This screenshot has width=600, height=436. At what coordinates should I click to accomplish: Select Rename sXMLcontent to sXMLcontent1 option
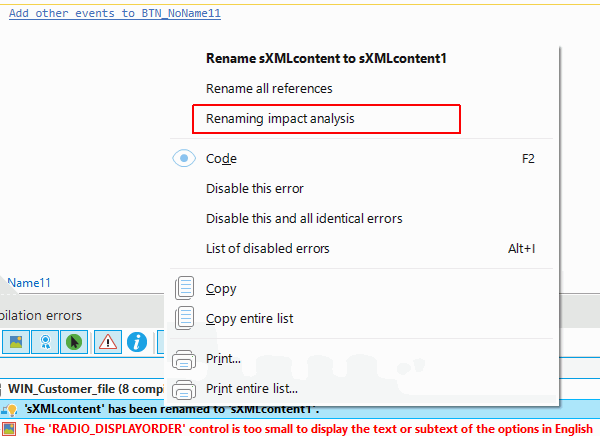pos(326,58)
